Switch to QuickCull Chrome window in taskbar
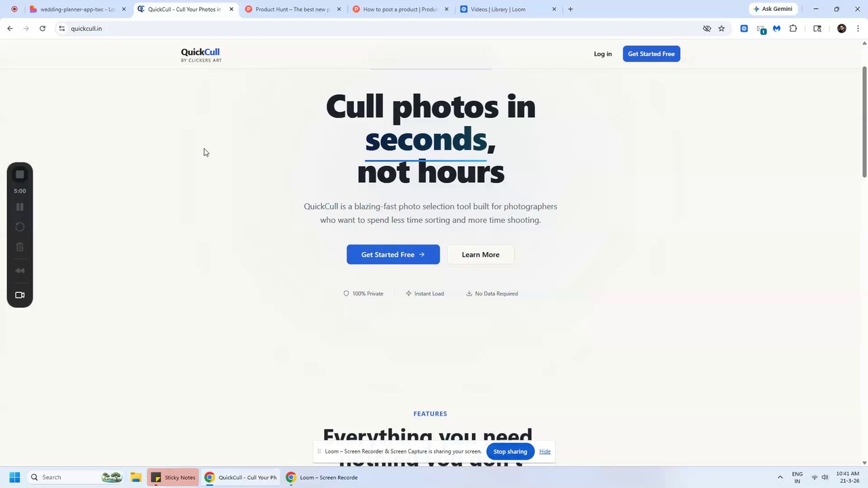 click(x=241, y=477)
